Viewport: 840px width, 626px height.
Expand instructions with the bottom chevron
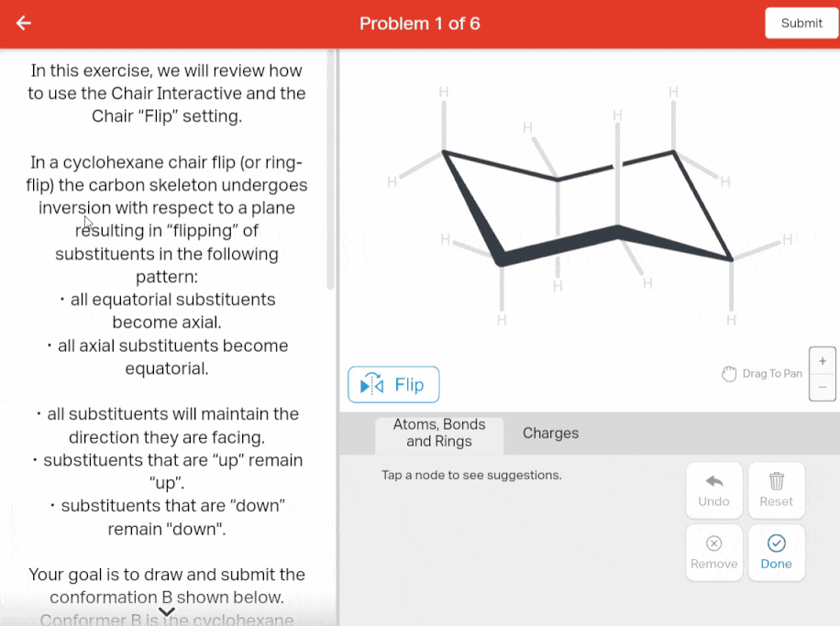click(x=167, y=611)
